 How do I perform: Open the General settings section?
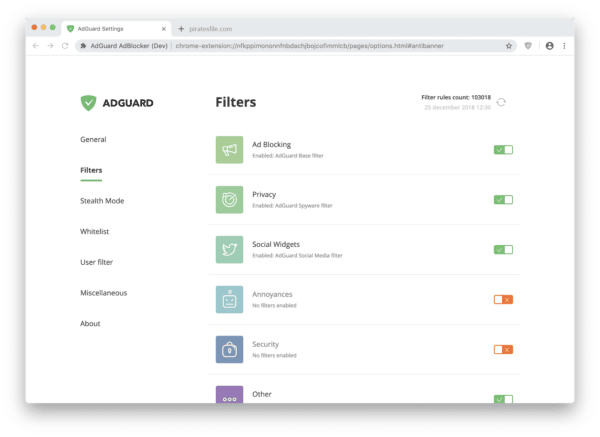[93, 139]
